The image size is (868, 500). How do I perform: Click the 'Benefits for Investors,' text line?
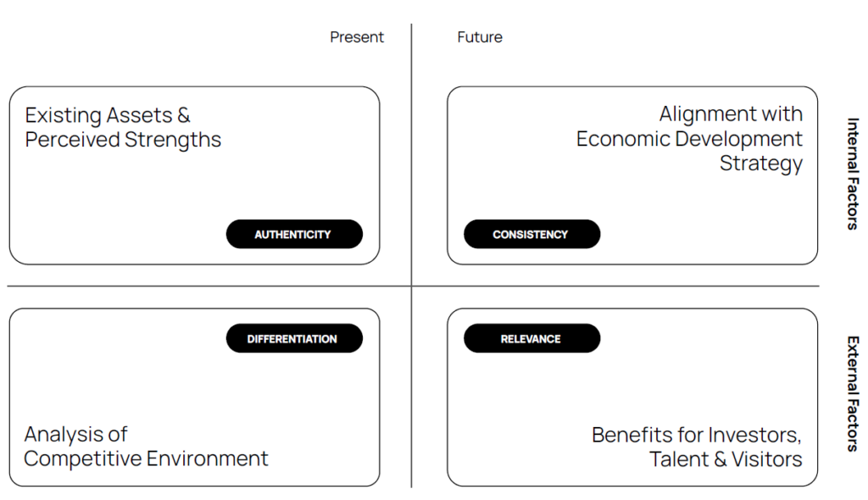(x=697, y=436)
